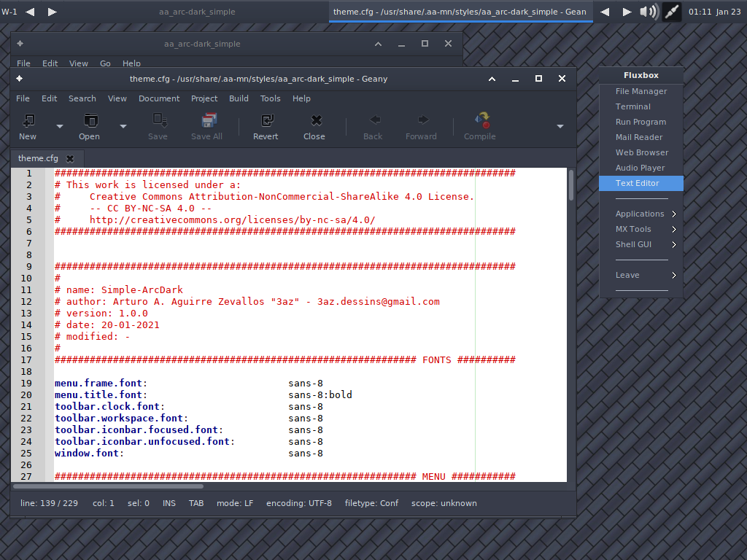Click the Save All toolbar icon
The image size is (747, 560).
coord(208,121)
